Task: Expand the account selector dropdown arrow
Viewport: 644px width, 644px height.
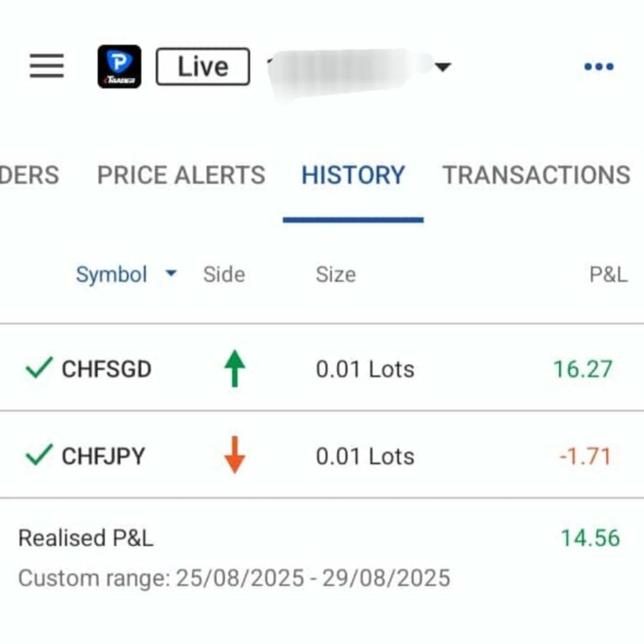Action: pyautogui.click(x=443, y=67)
